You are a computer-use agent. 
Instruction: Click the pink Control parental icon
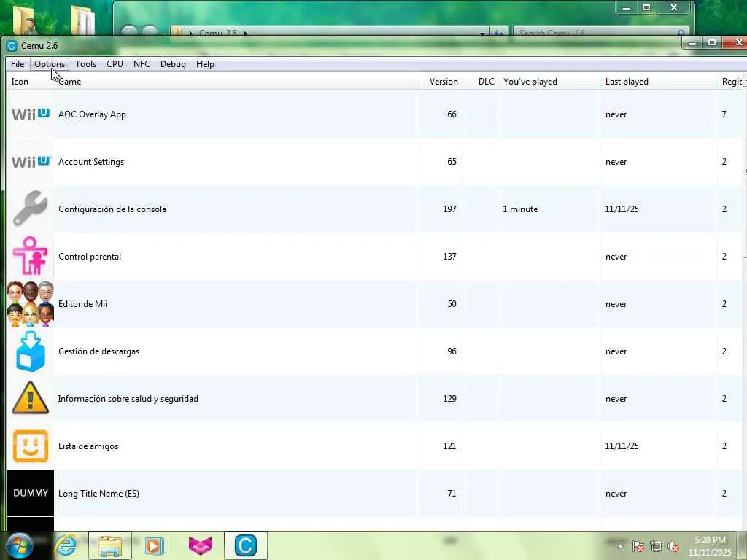(31, 256)
